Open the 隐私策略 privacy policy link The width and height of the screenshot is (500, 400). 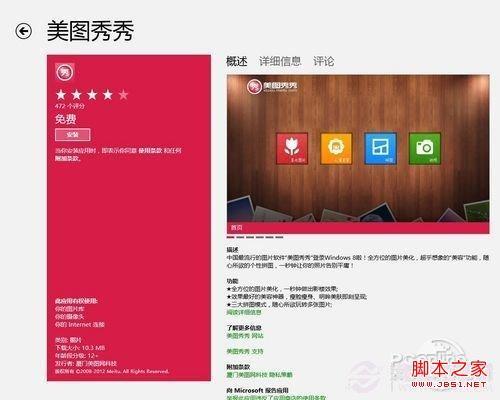point(280,375)
